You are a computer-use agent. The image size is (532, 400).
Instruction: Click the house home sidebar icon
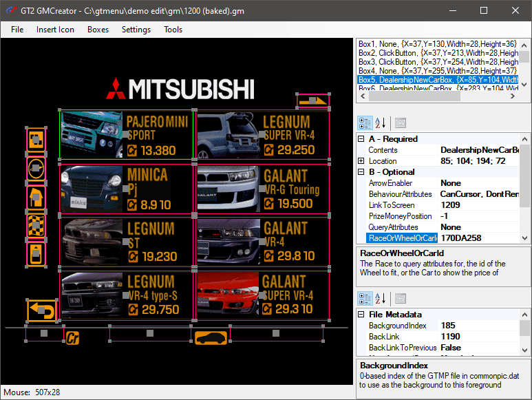point(36,197)
